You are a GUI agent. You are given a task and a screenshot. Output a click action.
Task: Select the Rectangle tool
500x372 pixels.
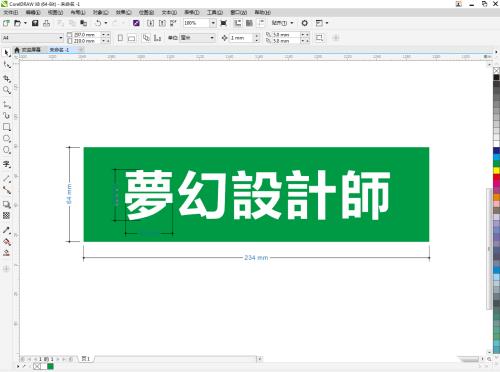7,127
